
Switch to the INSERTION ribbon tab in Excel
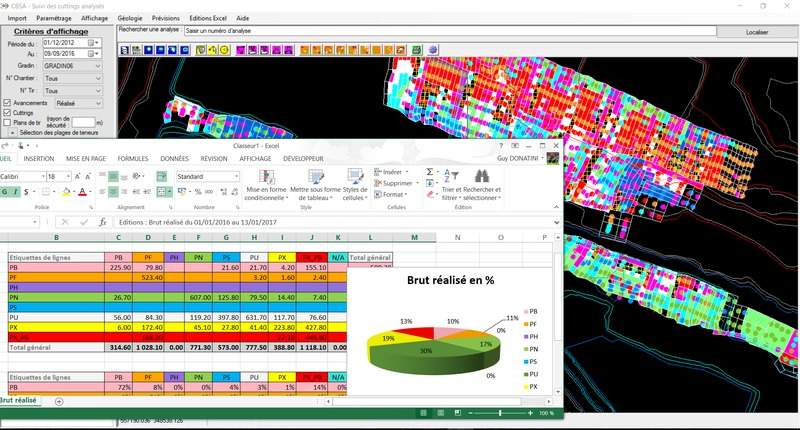(39, 159)
